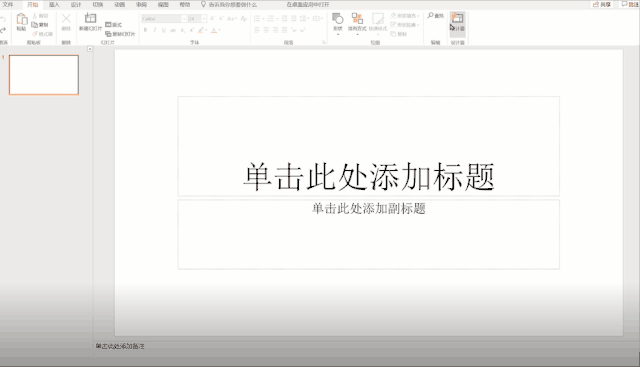The width and height of the screenshot is (640, 367).
Task: Toggle Align Left paragraph alignment
Action: pos(257,30)
